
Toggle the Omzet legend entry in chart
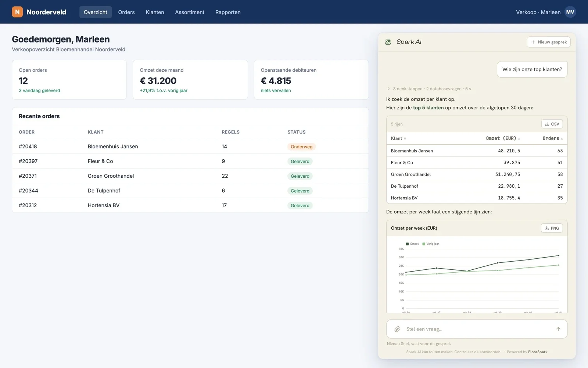click(x=412, y=244)
